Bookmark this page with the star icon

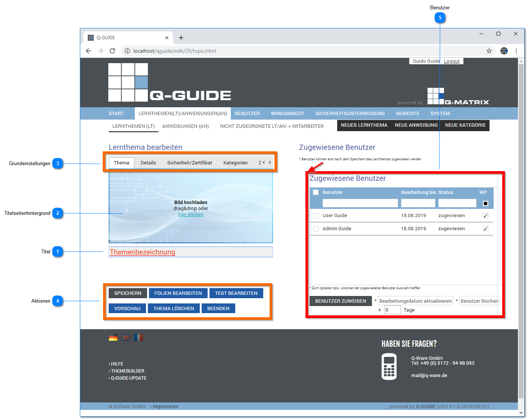tap(489, 51)
